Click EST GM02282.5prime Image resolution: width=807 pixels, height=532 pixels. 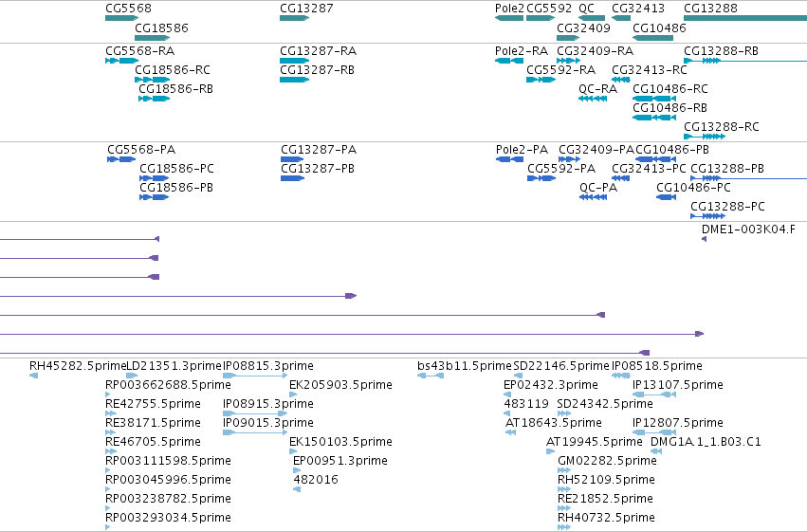tap(564, 470)
